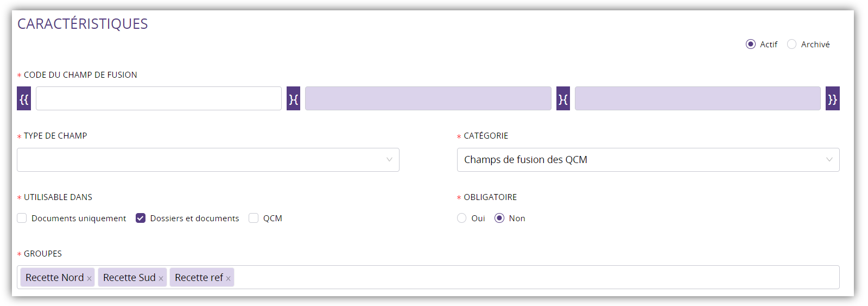Remove the Recette ref group tag
Screen dimensions: 868x306
pos(229,278)
